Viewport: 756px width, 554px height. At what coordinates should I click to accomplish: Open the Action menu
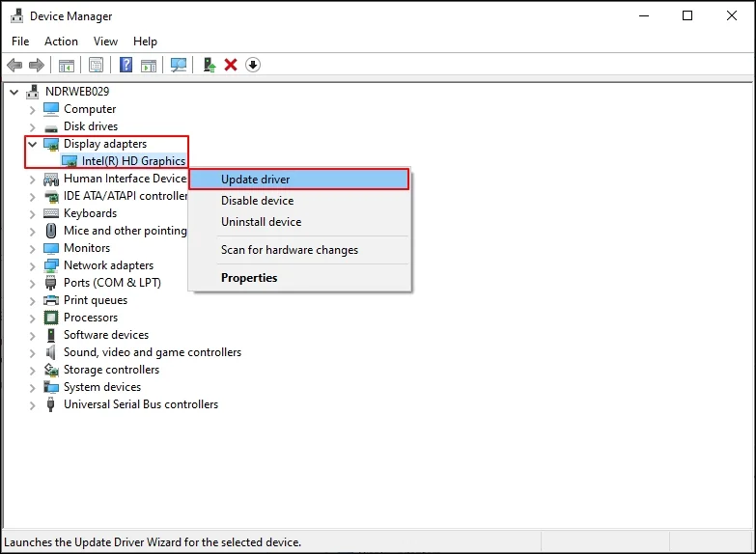tap(61, 42)
